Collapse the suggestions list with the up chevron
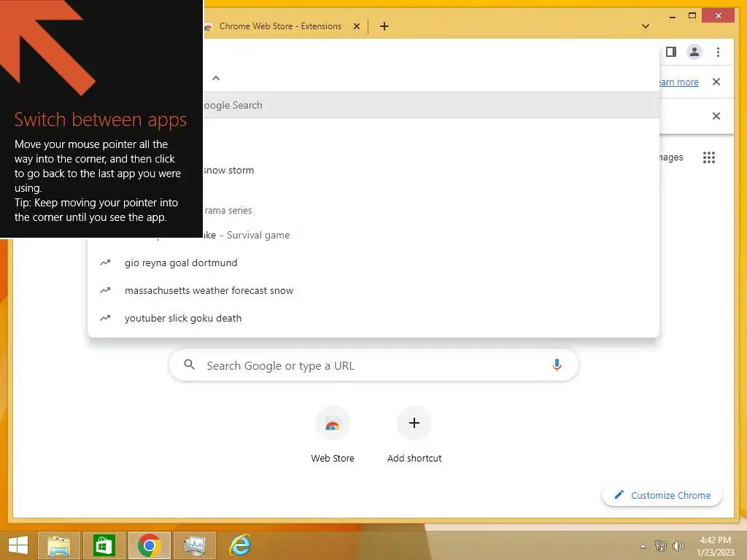This screenshot has height=560, width=747. coord(216,78)
